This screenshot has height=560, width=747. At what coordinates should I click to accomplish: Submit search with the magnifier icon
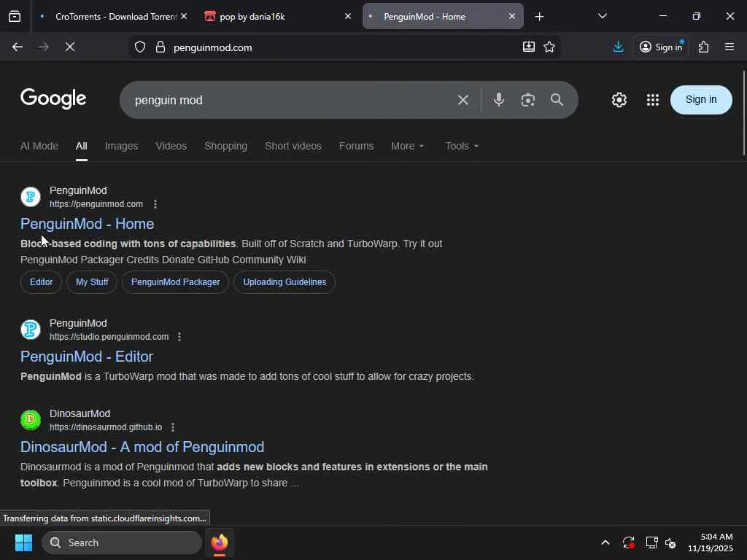(557, 100)
